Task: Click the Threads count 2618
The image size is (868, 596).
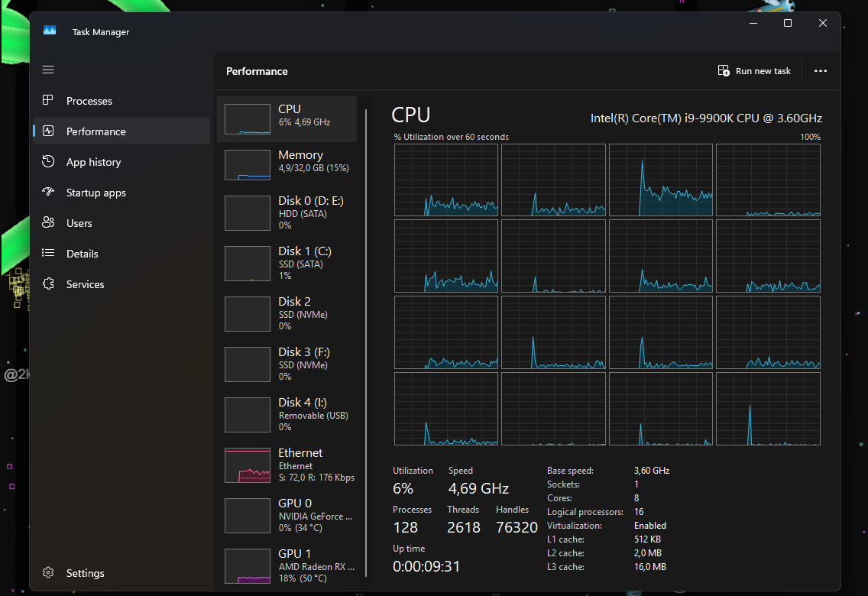Action: [463, 527]
